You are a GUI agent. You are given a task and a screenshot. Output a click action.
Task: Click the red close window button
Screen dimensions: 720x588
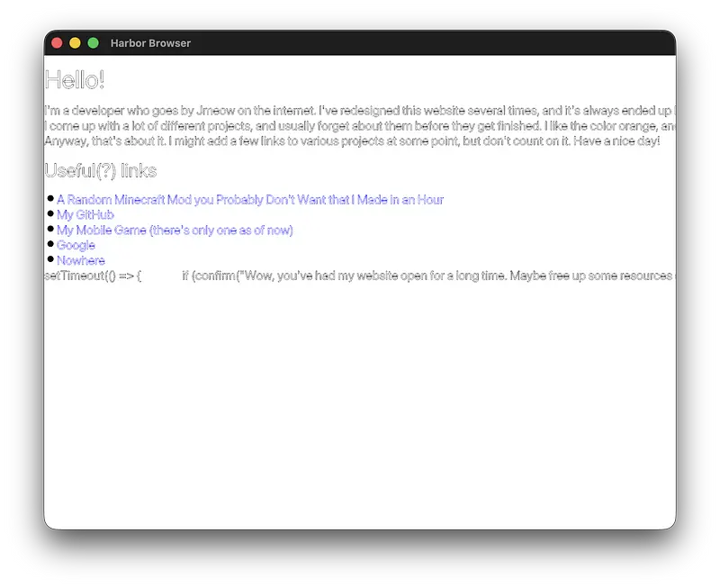pyautogui.click(x=57, y=43)
